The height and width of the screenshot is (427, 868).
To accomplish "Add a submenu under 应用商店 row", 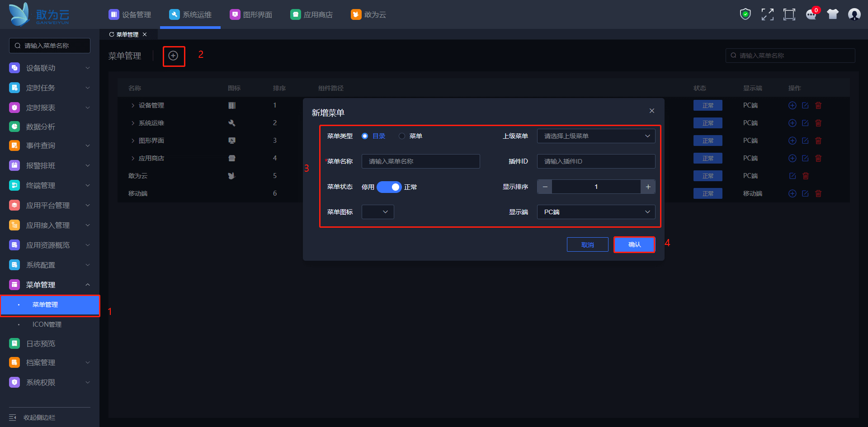I will [793, 158].
